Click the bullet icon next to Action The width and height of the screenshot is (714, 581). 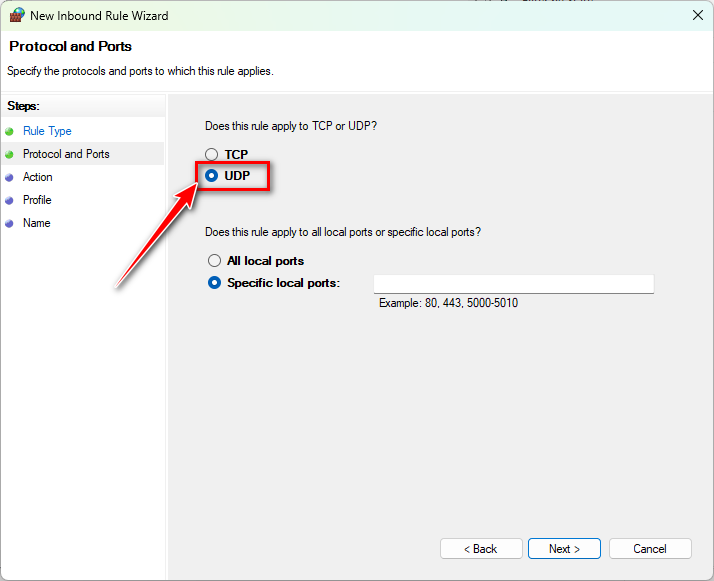pyautogui.click(x=9, y=177)
